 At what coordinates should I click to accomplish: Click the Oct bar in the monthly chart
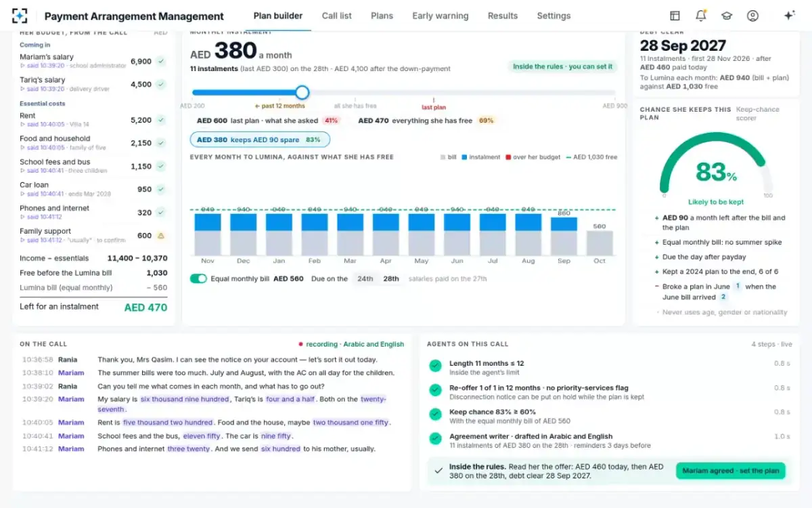pyautogui.click(x=599, y=243)
